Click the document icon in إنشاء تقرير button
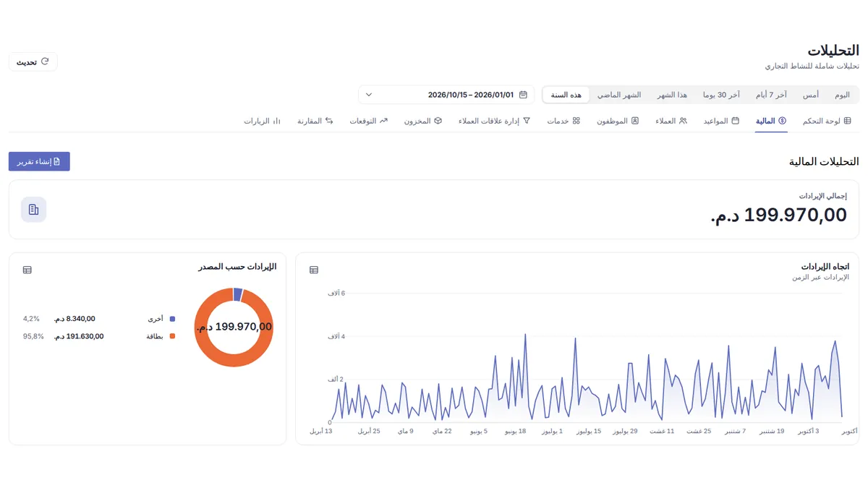Image resolution: width=868 pixels, height=488 pixels. 57,161
